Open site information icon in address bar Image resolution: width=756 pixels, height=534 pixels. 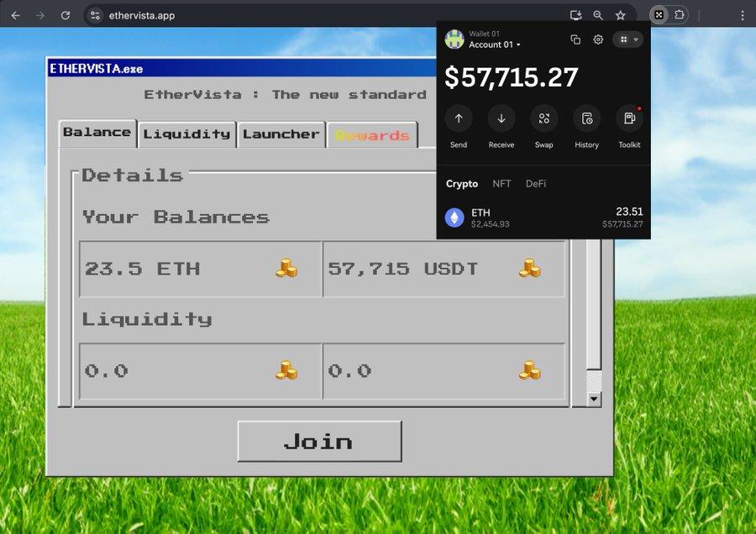coord(96,15)
